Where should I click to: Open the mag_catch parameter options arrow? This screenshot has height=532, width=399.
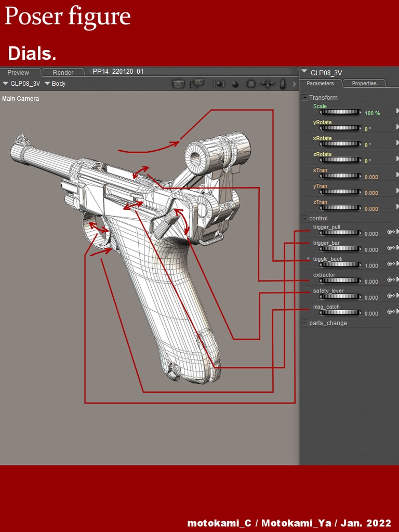tap(397, 312)
